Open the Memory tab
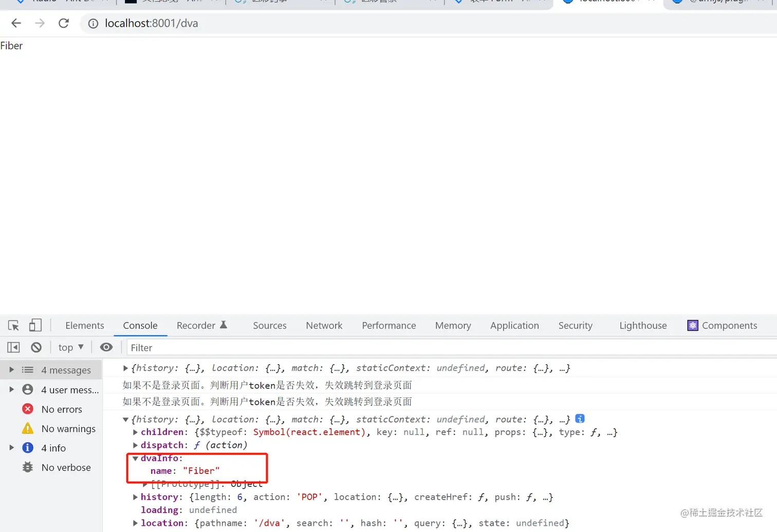Screen dimensions: 777x532 tap(453, 326)
